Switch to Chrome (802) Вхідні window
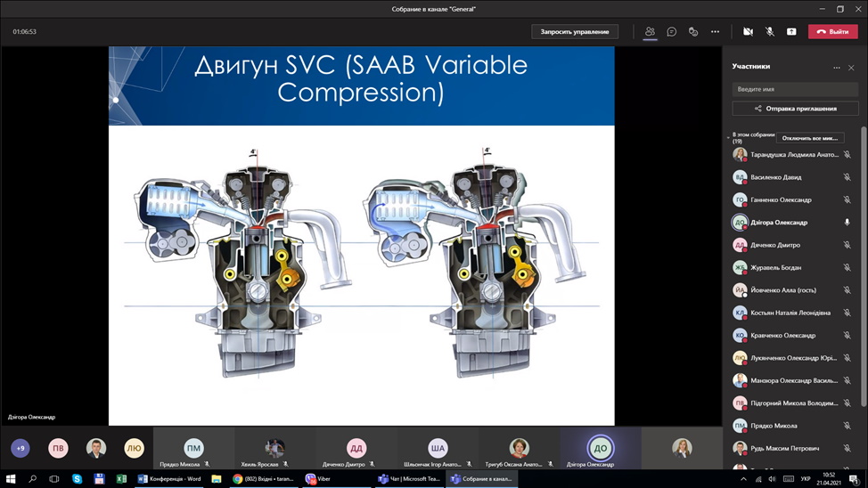This screenshot has height=488, width=868. pyautogui.click(x=264, y=478)
